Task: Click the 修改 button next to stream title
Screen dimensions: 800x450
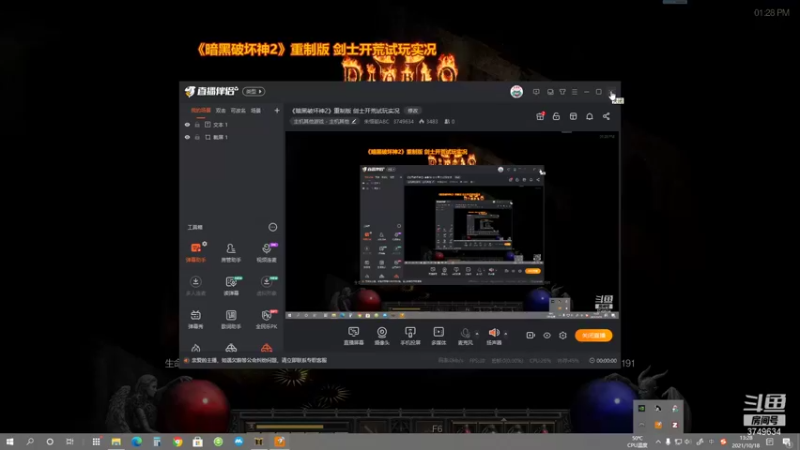Action: point(412,111)
